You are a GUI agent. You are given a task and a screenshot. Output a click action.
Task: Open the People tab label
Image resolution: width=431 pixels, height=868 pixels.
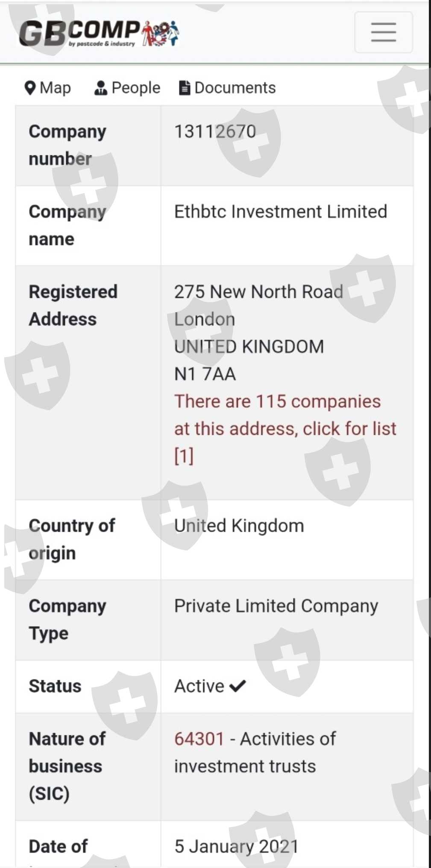point(136,88)
